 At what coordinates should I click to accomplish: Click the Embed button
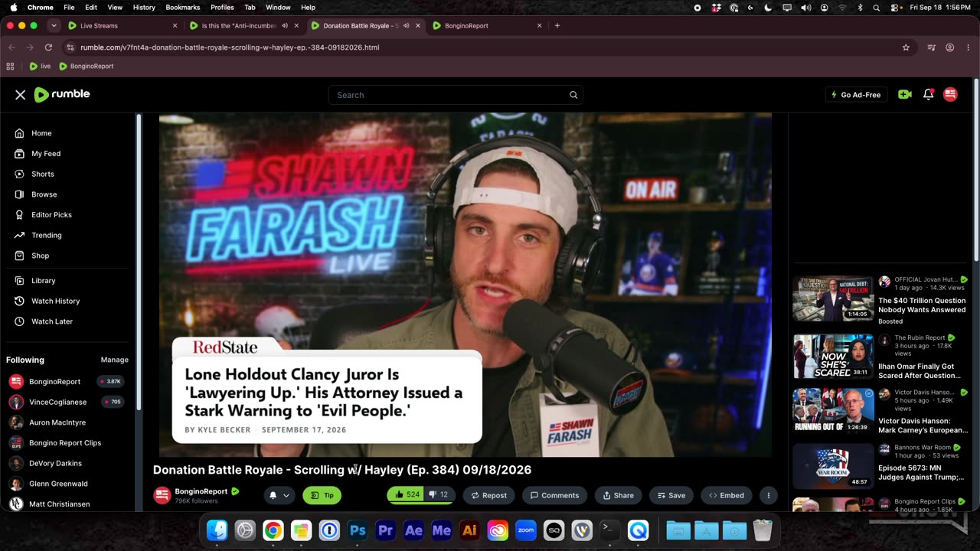pyautogui.click(x=727, y=495)
